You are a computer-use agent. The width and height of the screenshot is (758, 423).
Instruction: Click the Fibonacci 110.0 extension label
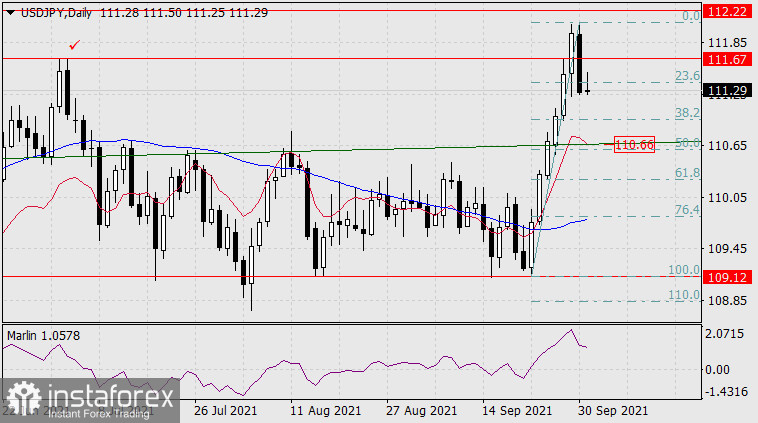[x=683, y=295]
